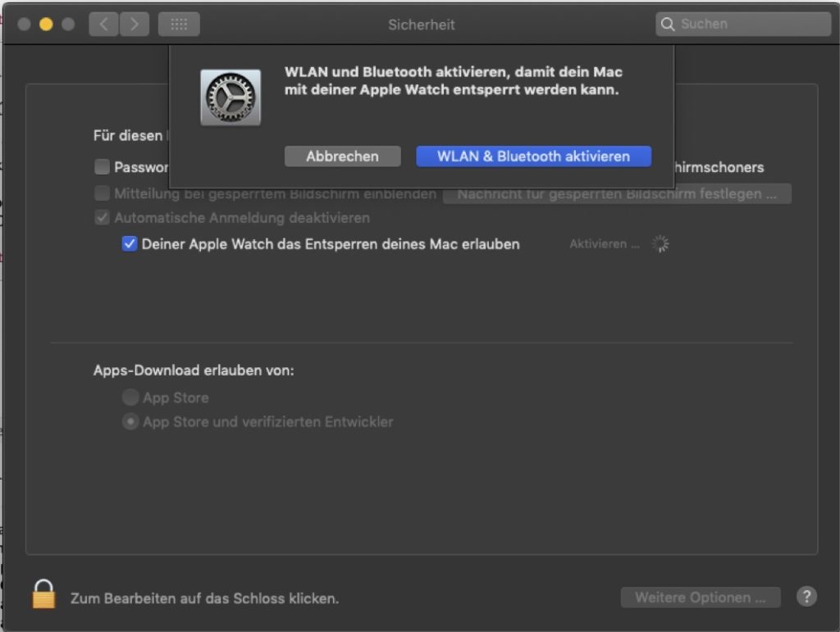Click in the Suchen search field
The image size is (840, 632).
click(743, 24)
